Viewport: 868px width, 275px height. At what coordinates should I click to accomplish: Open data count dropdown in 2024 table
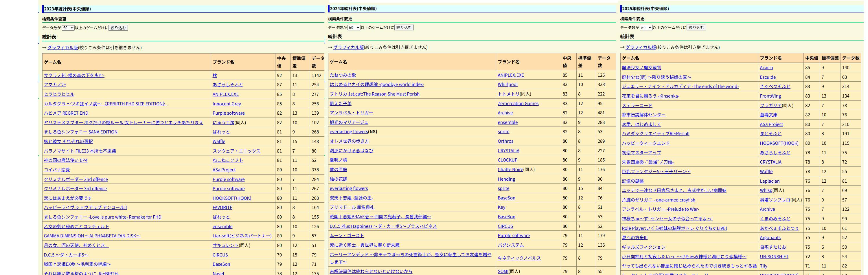pyautogui.click(x=354, y=27)
